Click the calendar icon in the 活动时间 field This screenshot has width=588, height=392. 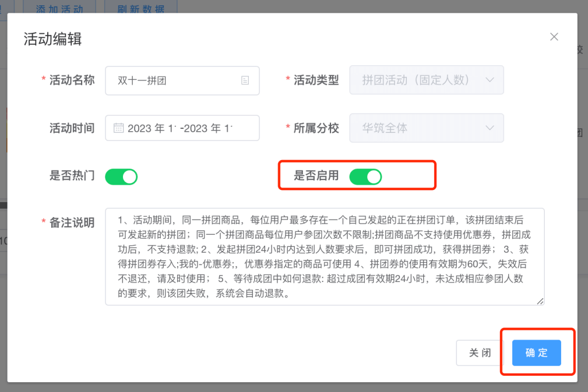coord(118,128)
